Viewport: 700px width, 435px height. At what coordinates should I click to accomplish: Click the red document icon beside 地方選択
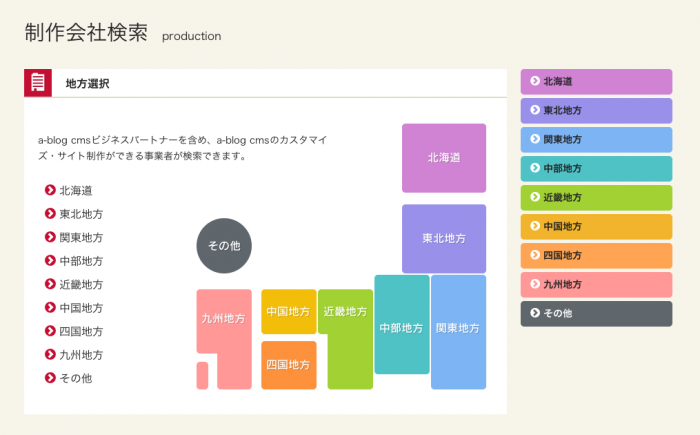click(38, 83)
